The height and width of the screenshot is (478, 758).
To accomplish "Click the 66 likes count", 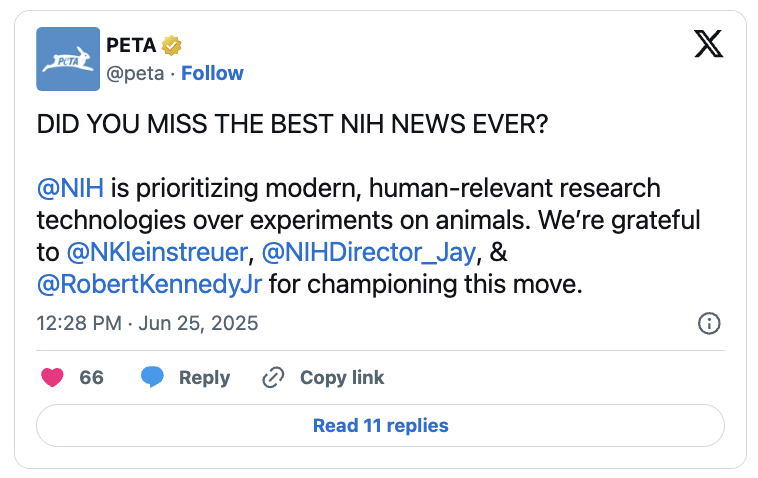I will [x=91, y=377].
